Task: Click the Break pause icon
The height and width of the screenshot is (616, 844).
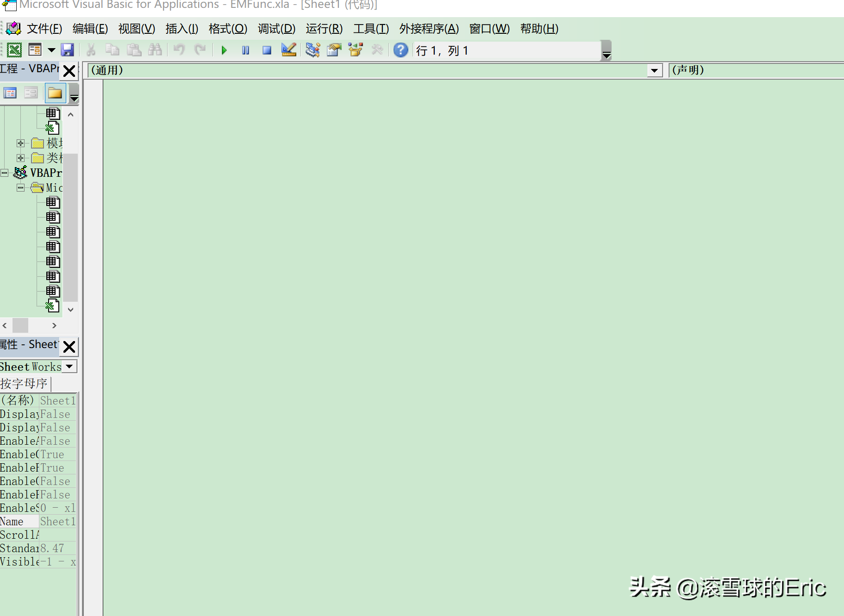Action: (x=245, y=50)
